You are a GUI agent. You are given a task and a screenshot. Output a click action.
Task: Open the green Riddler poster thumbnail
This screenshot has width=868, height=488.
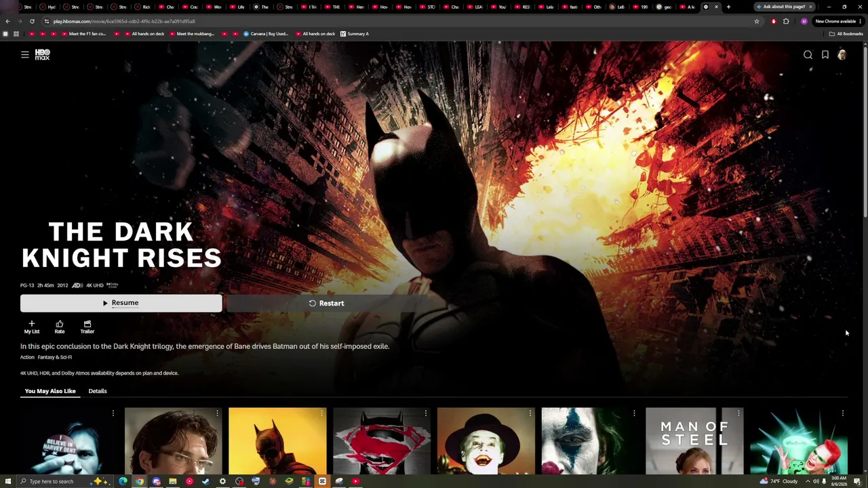tap(799, 441)
